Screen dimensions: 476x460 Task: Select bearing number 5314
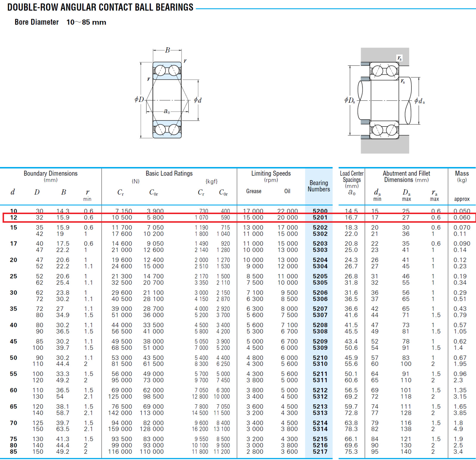coord(320,429)
